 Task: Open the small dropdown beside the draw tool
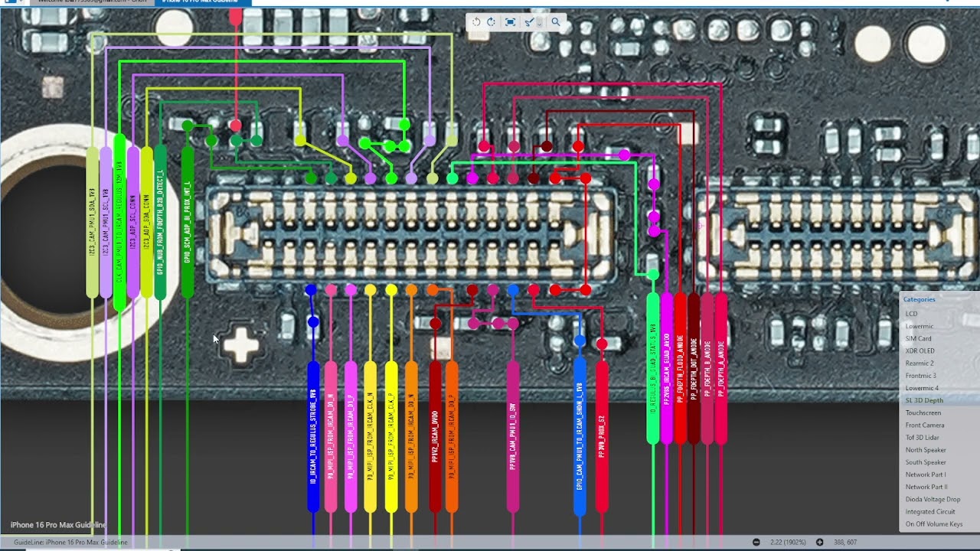tap(539, 22)
